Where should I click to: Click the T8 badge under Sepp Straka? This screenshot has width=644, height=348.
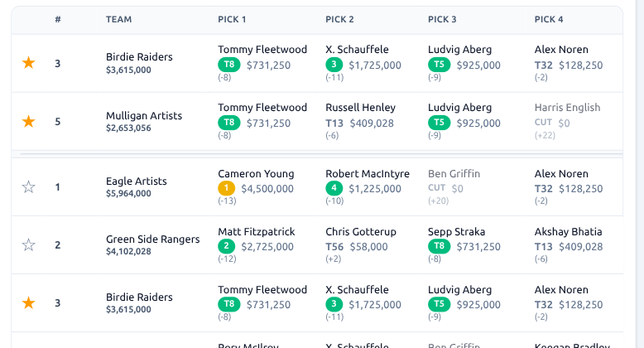click(x=439, y=247)
